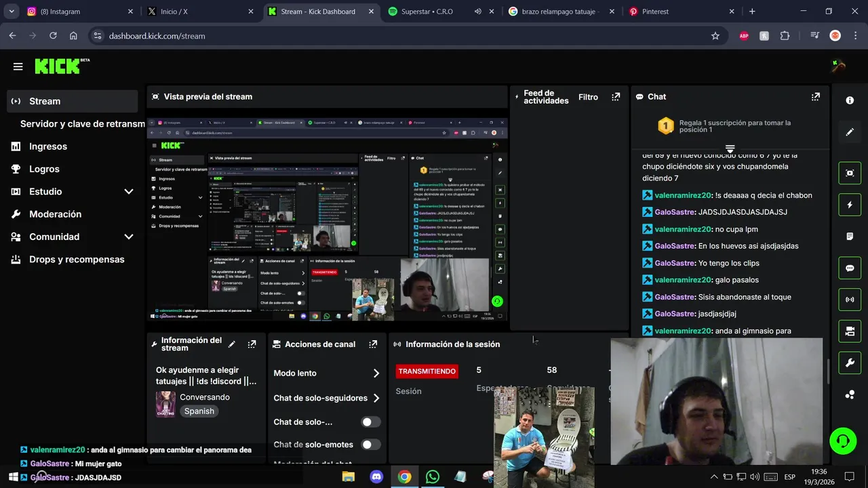Expand Chat de solo-seguidores options
868x488 pixels.
[x=376, y=398]
